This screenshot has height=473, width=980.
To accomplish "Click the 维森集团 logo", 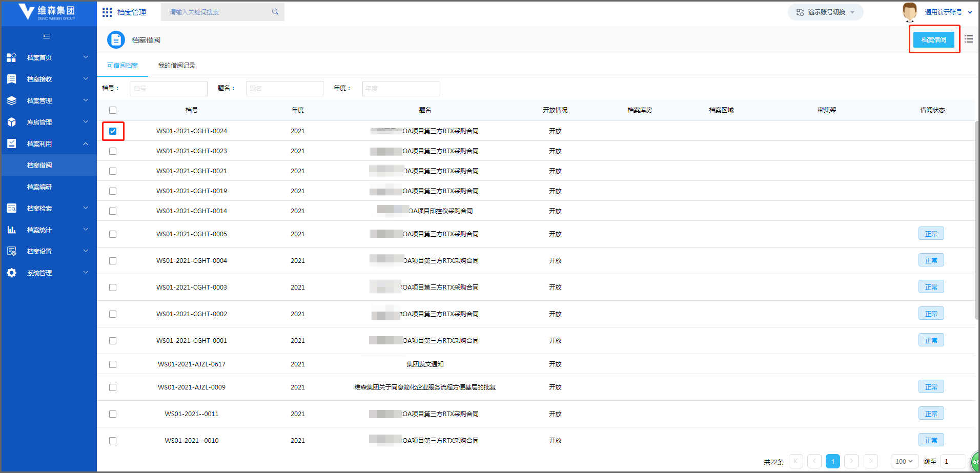I will click(x=47, y=12).
